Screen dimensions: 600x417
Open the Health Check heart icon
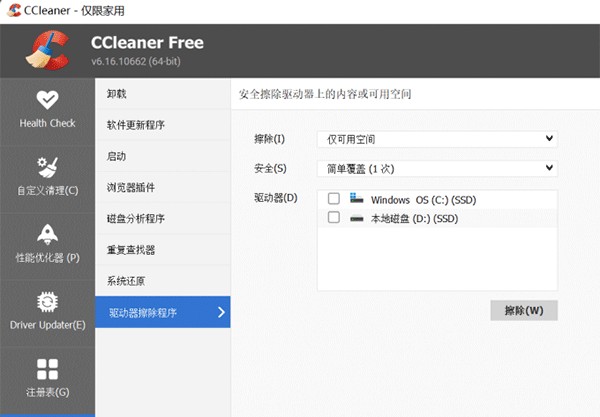point(47,101)
